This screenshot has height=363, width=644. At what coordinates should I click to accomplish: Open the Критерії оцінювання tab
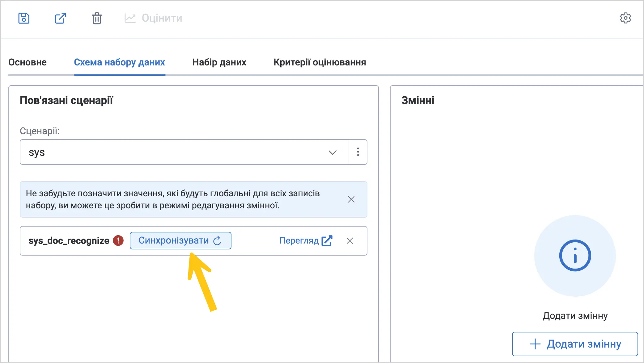coord(320,62)
